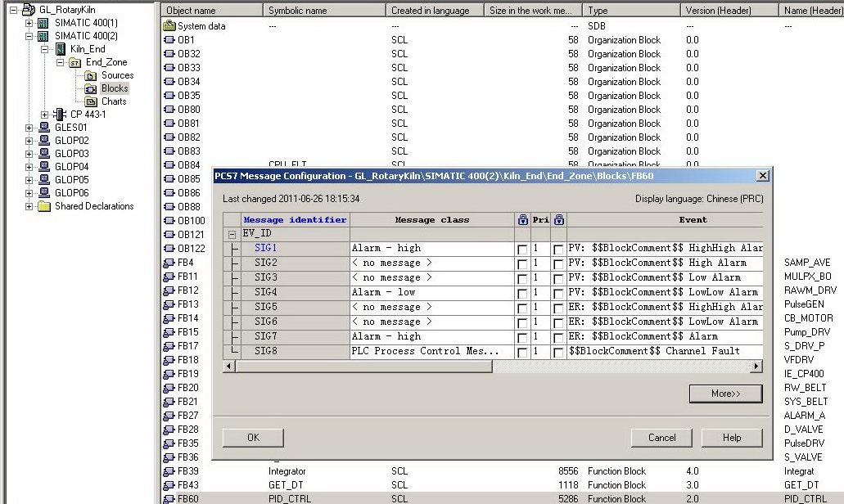
Task: Toggle first lock checkbox for SIG8
Action: point(522,353)
